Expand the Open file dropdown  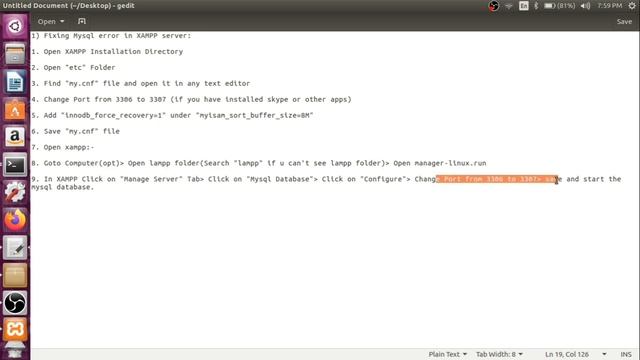tap(51, 21)
